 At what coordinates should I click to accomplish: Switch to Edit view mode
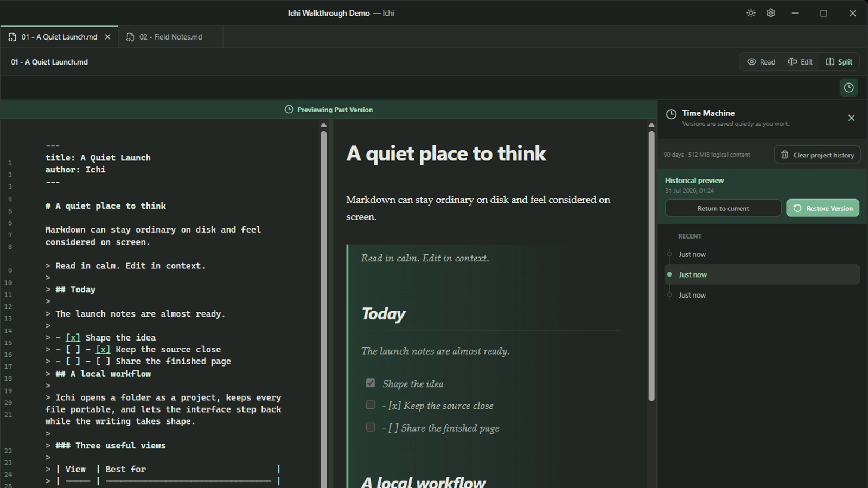[800, 62]
